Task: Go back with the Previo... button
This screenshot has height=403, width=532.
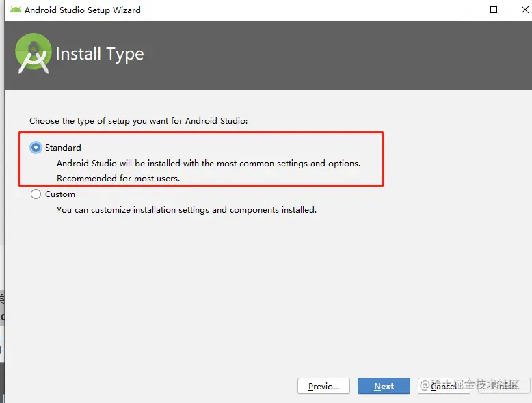Action: pyautogui.click(x=323, y=386)
